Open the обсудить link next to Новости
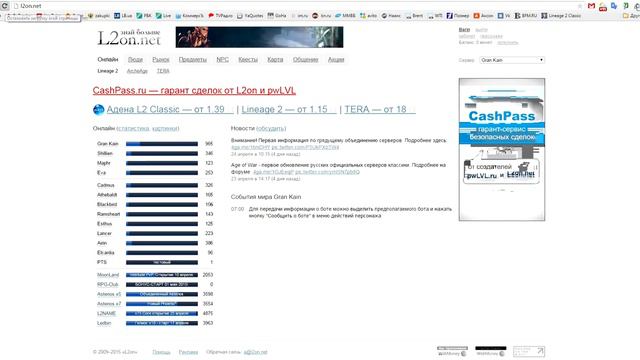Screen dimensions: 640x360 [271, 128]
